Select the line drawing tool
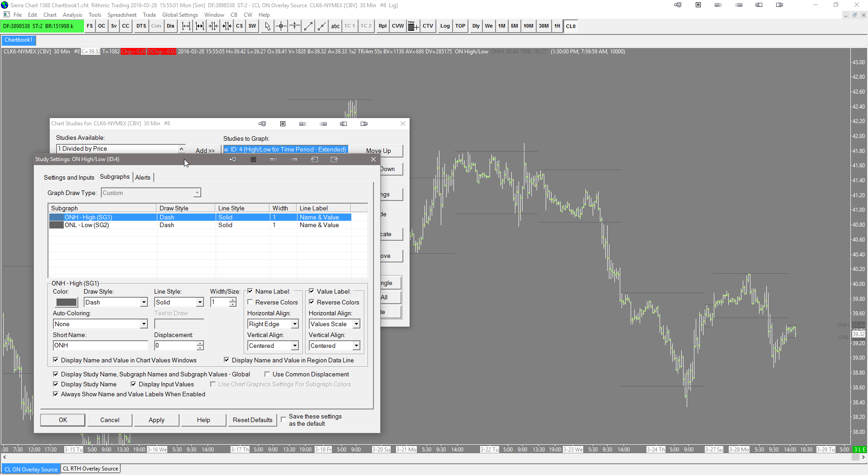Screen dimensions: 868x475 coord(308,26)
